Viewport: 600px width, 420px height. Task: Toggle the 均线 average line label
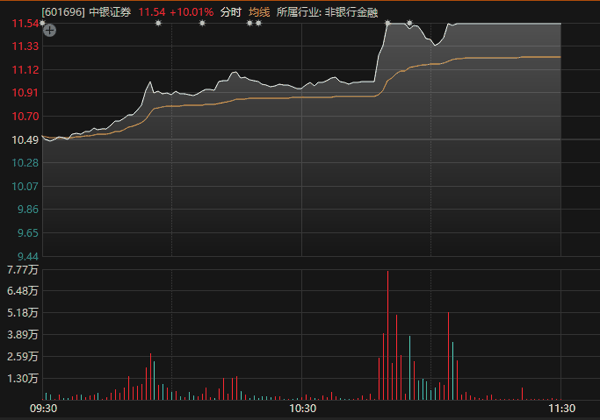coord(259,12)
